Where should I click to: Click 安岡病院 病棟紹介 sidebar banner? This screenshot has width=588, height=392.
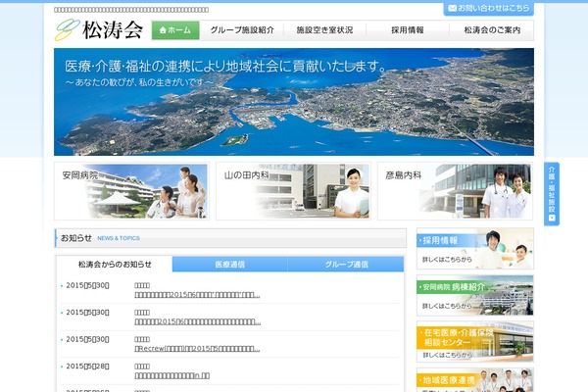tap(475, 295)
